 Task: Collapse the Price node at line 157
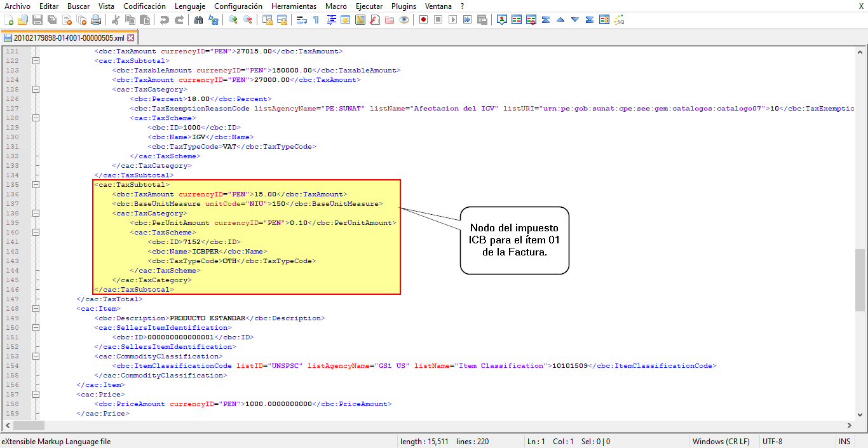point(36,395)
